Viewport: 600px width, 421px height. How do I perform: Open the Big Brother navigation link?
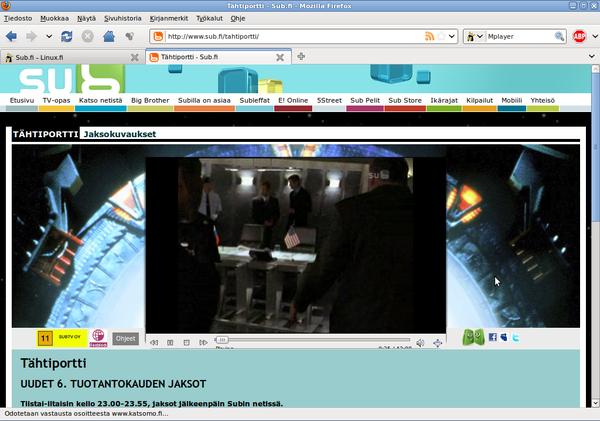[x=150, y=100]
